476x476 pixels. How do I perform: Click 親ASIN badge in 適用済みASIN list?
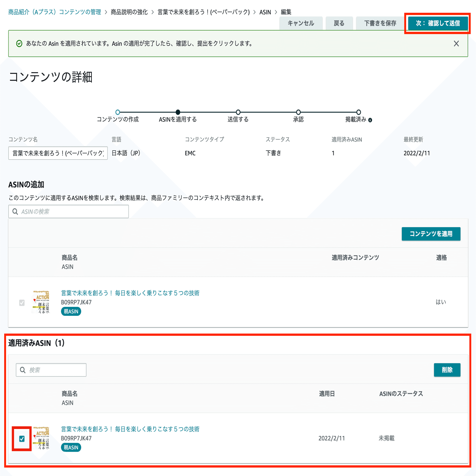point(71,447)
